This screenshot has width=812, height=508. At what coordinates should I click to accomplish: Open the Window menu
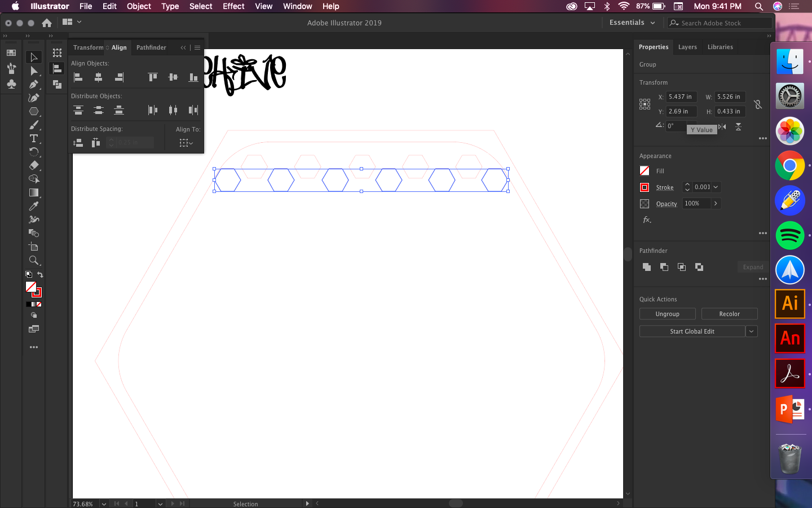click(x=297, y=6)
